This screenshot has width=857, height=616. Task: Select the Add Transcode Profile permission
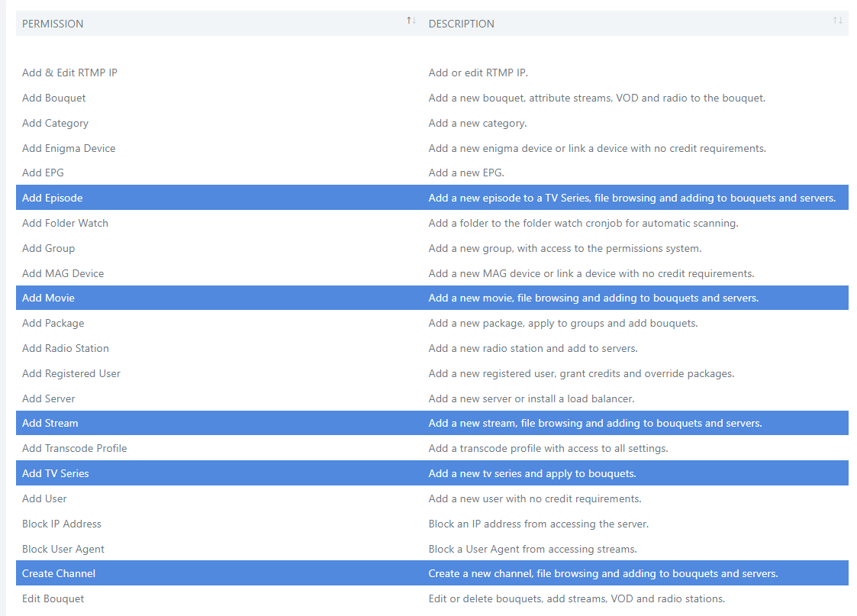[x=433, y=448]
